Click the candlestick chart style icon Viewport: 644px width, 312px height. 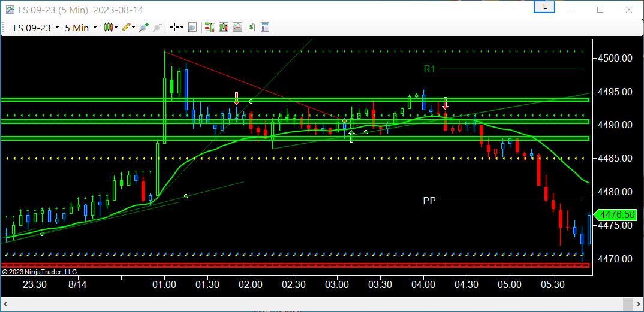pyautogui.click(x=108, y=28)
